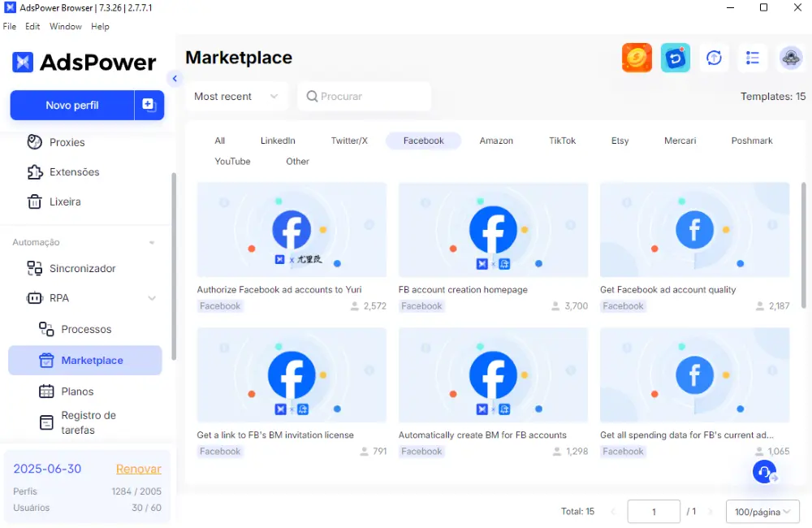The width and height of the screenshot is (812, 528).
Task: Open the blue support headset chat button
Action: coord(764,471)
